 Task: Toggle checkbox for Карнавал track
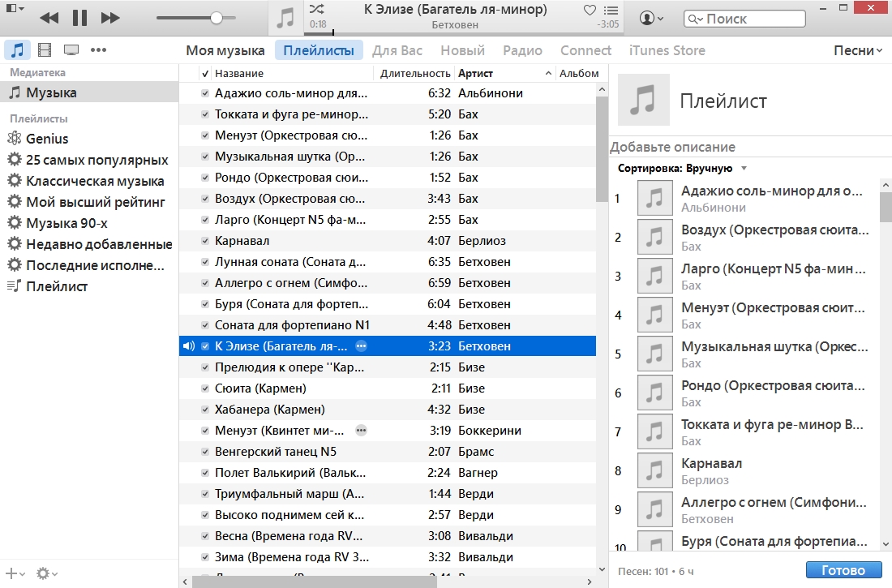pos(205,241)
